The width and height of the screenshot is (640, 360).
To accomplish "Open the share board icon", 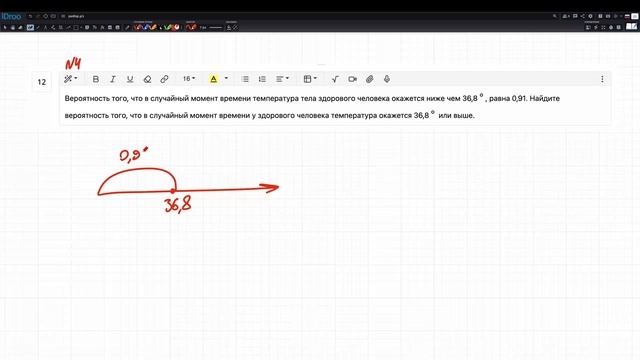I will tap(583, 16).
